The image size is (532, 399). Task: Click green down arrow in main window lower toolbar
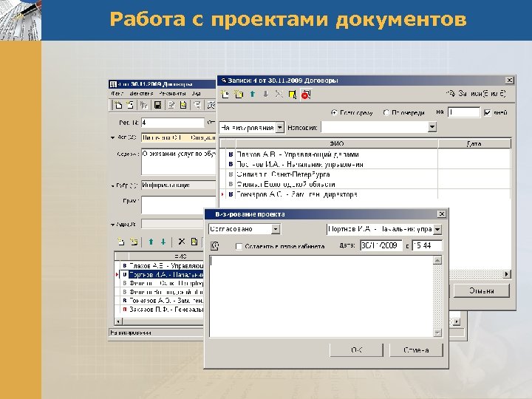tap(163, 242)
